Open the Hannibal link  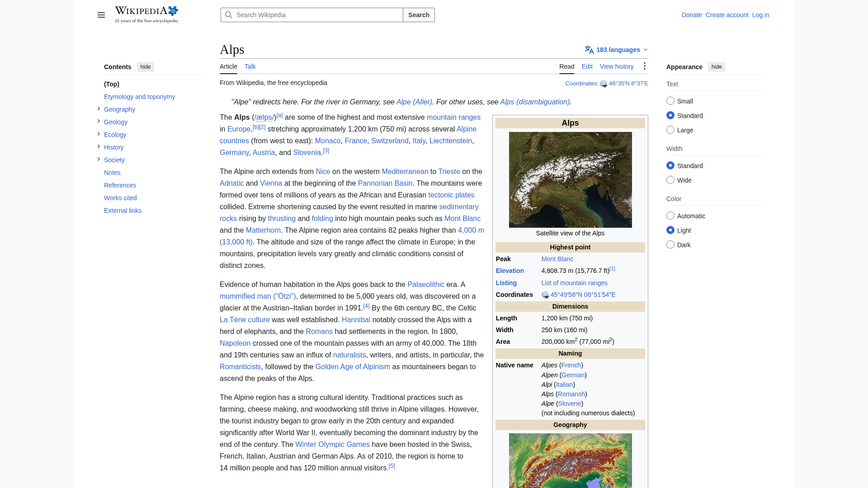356,320
